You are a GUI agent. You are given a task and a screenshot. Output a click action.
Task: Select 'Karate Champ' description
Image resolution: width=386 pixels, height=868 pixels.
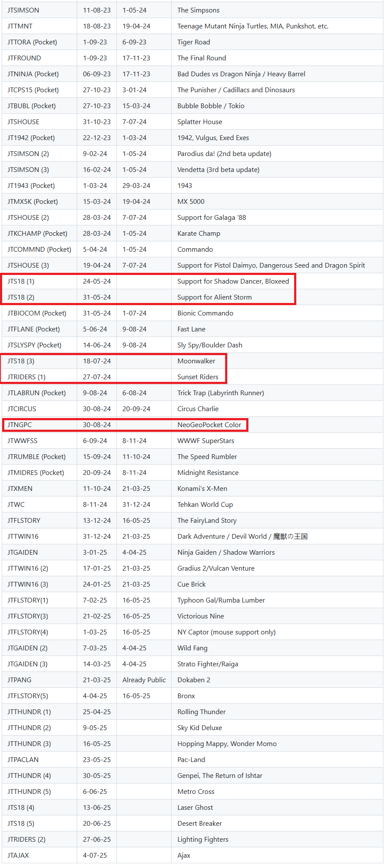tap(199, 234)
